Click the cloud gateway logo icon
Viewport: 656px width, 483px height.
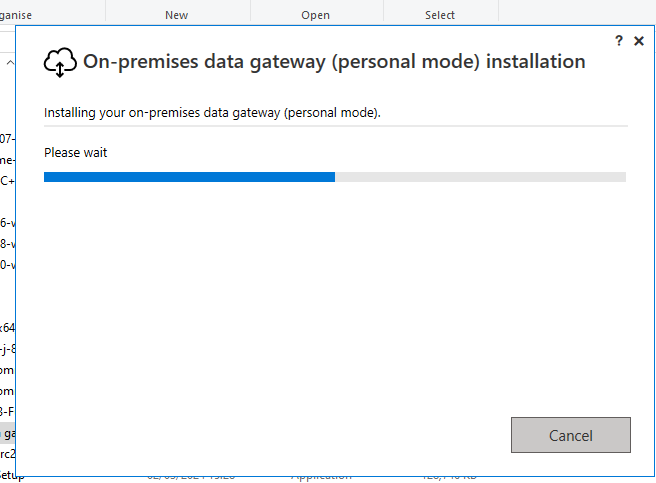[x=60, y=62]
